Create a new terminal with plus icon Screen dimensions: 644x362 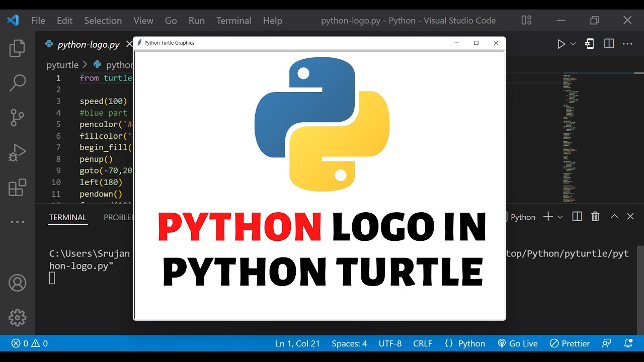tap(548, 217)
